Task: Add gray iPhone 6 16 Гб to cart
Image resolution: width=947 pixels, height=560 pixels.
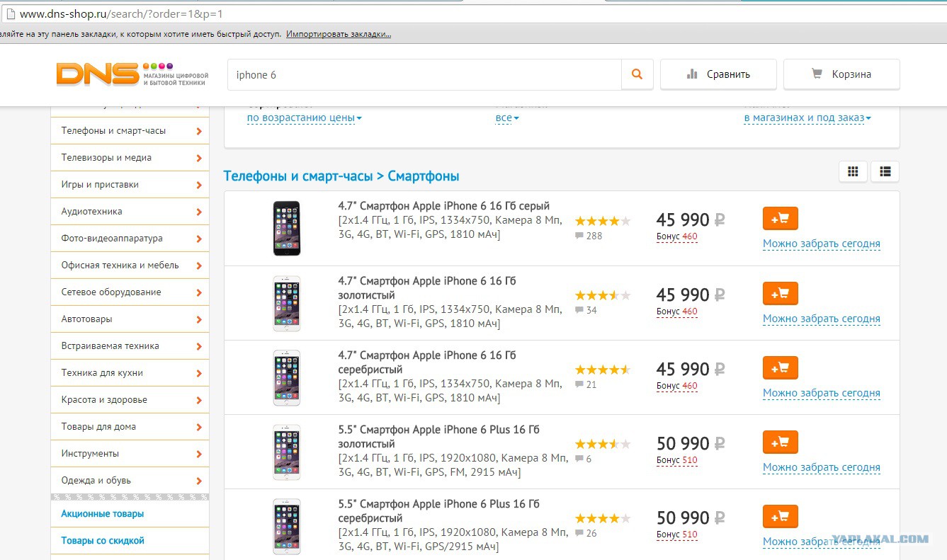Action: tap(780, 219)
